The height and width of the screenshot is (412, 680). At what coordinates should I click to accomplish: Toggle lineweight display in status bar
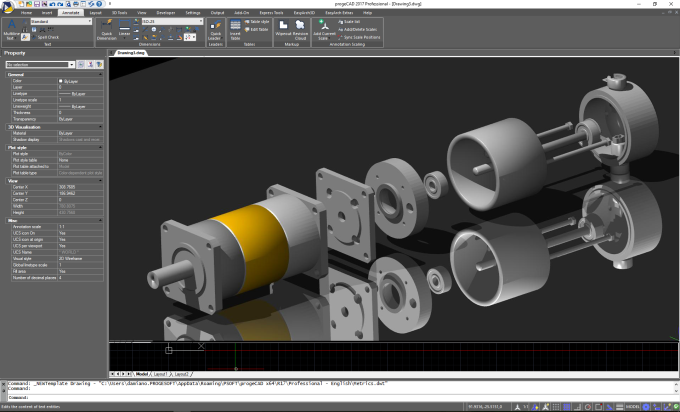coord(620,407)
